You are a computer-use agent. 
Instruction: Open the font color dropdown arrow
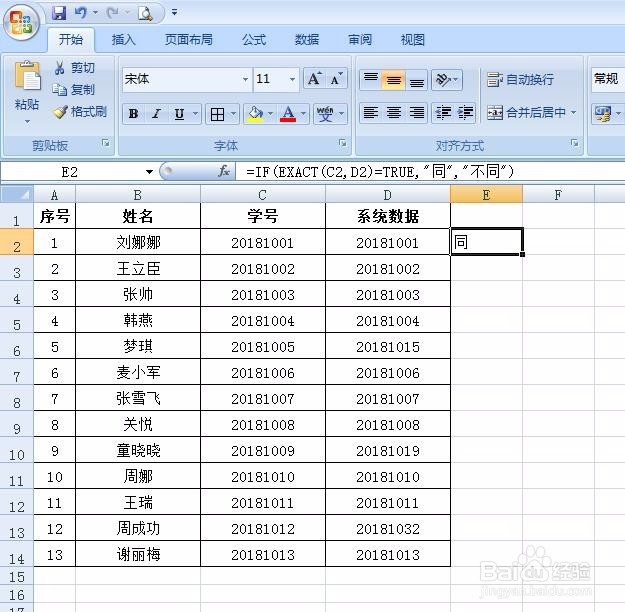[x=303, y=114]
